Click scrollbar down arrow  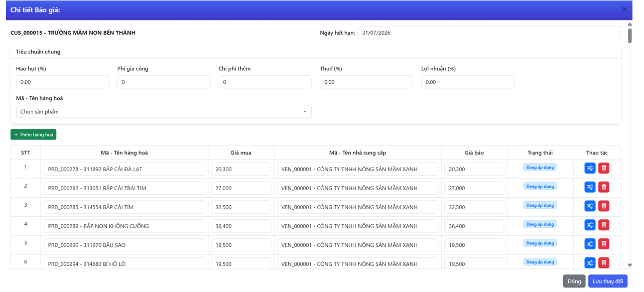629,265
